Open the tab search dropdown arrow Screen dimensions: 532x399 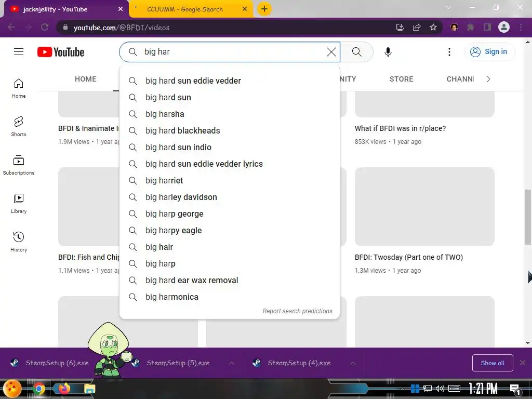tap(448, 7)
